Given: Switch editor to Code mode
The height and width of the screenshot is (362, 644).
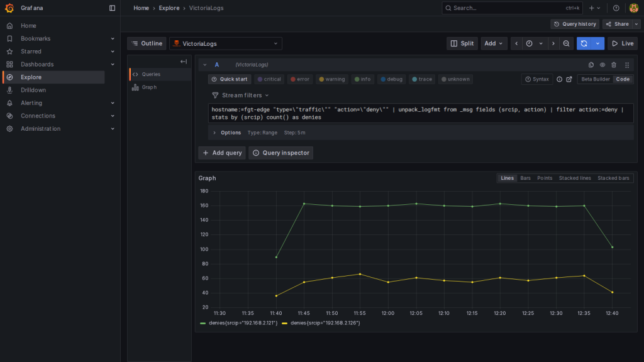Looking at the screenshot, I should [x=623, y=79].
